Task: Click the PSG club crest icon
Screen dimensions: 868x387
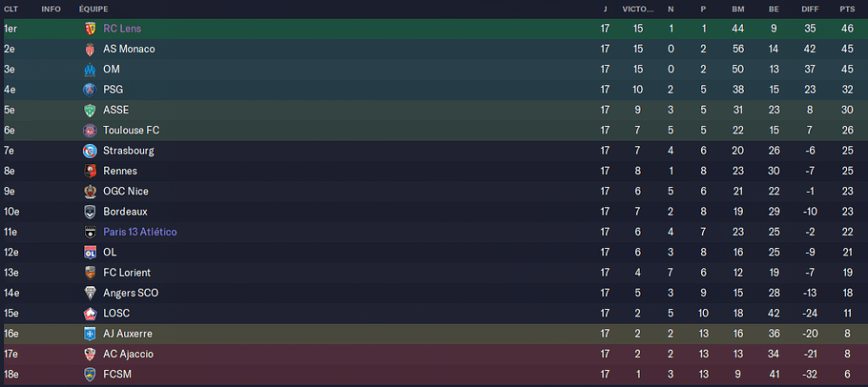Action: [90, 90]
